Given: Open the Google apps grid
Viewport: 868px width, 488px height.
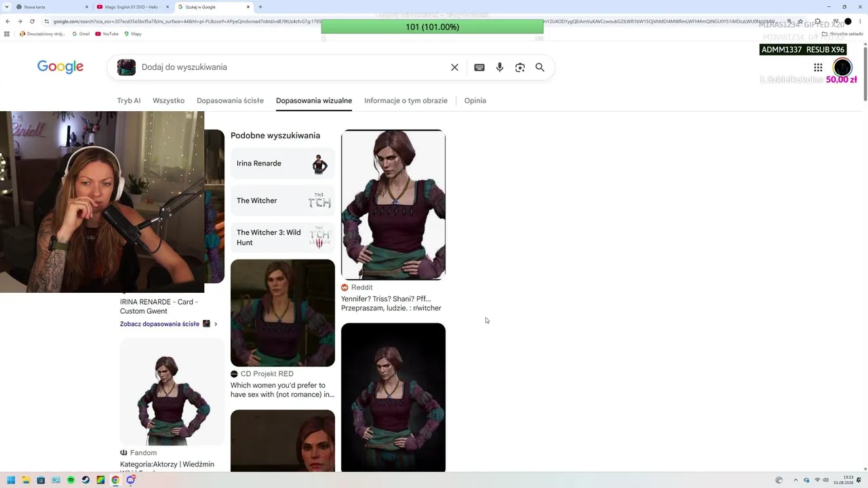Looking at the screenshot, I should click(818, 67).
